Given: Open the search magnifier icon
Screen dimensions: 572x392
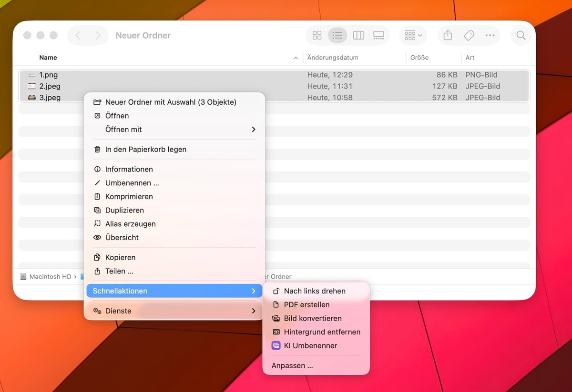Looking at the screenshot, I should tap(521, 35).
